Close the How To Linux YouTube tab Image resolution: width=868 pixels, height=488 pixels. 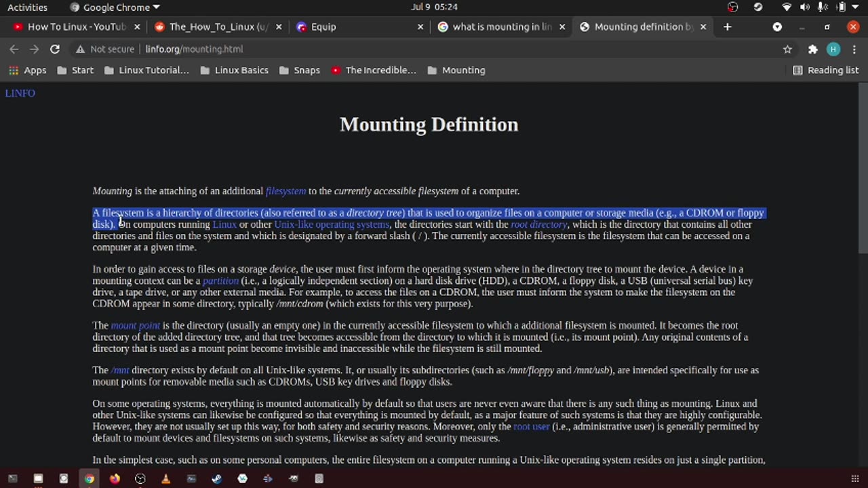coord(137,26)
